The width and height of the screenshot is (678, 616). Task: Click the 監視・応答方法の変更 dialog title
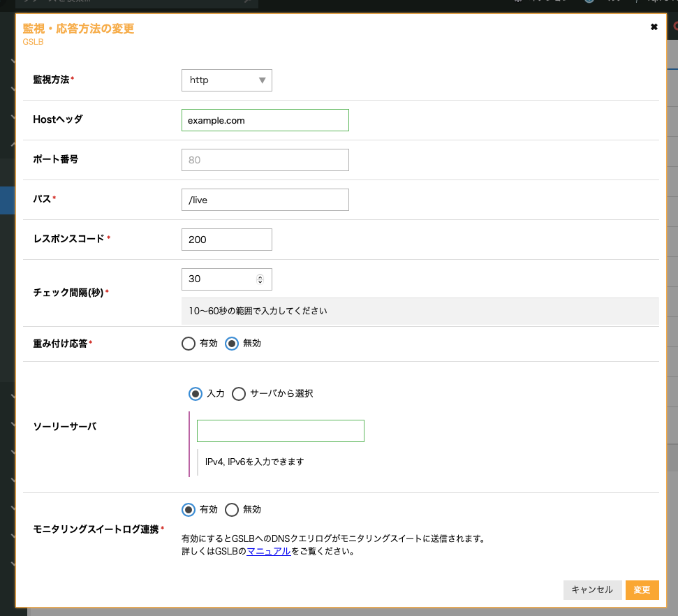pyautogui.click(x=78, y=29)
